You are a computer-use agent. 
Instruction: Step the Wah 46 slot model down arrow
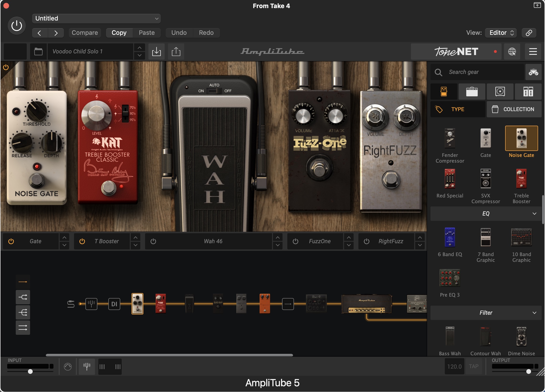coord(278,245)
